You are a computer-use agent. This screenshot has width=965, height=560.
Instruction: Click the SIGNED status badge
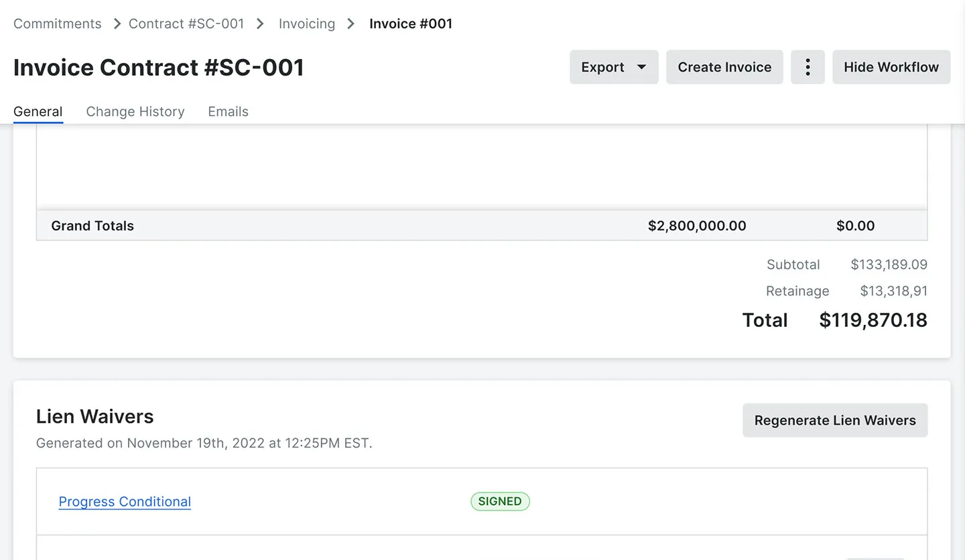click(500, 501)
